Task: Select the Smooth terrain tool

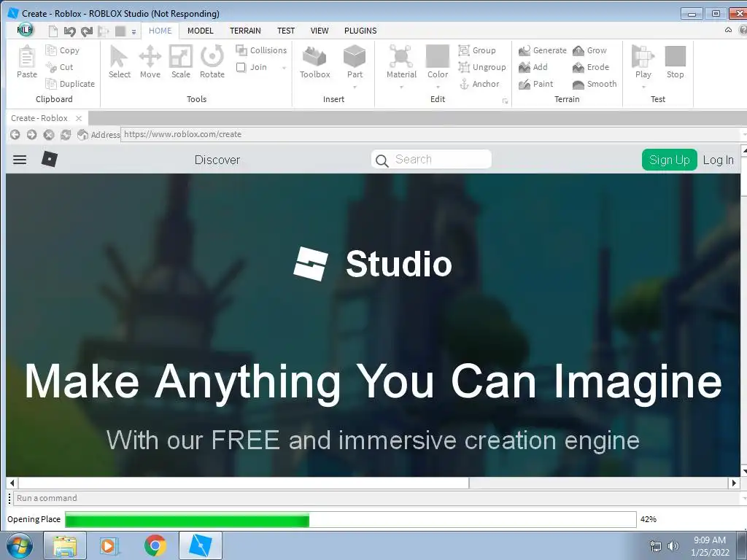Action: coord(595,84)
